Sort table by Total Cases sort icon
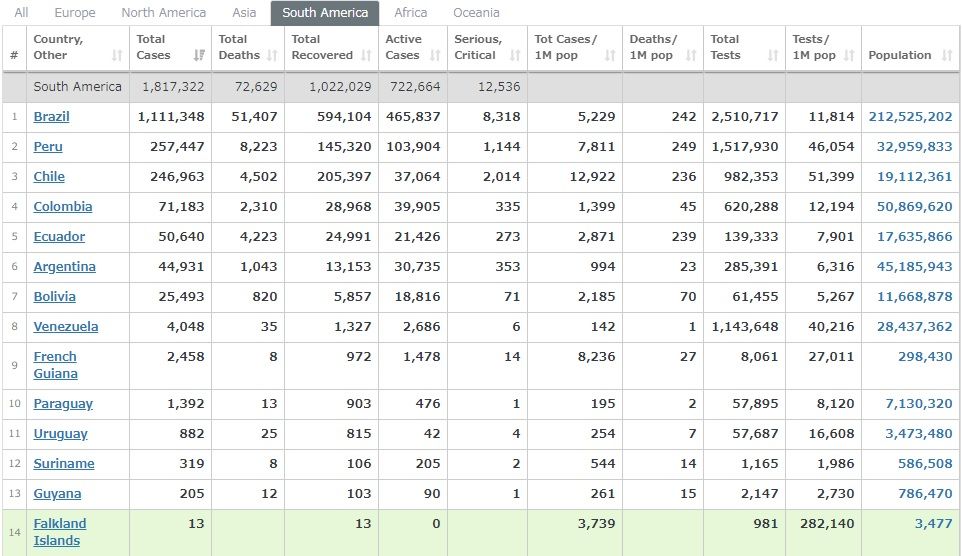The height and width of the screenshot is (556, 962). coord(198,55)
